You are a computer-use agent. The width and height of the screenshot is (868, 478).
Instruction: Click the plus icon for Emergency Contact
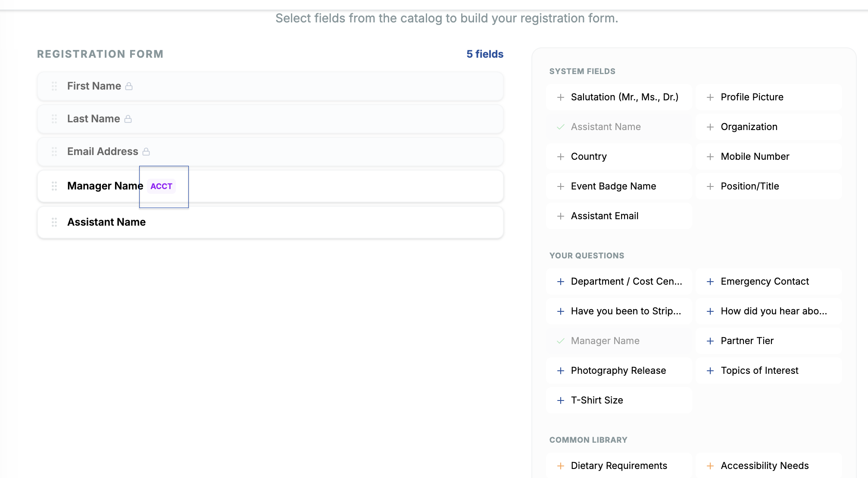tap(710, 282)
